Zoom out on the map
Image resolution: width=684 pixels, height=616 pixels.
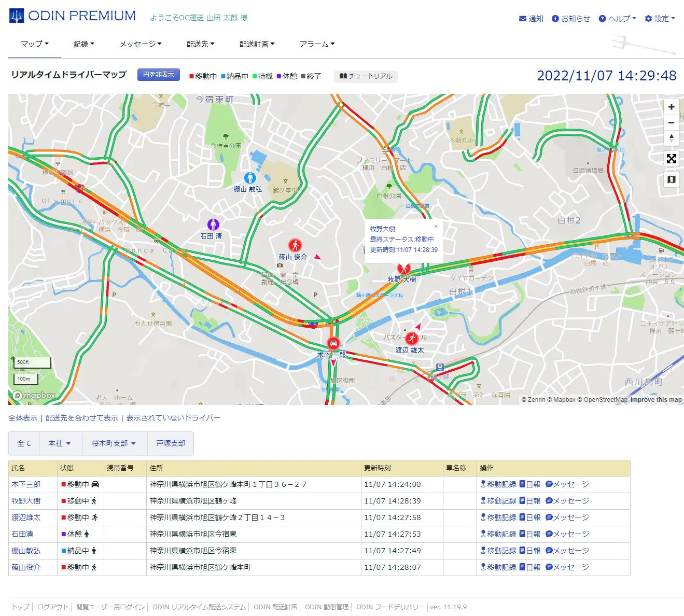coord(671,123)
